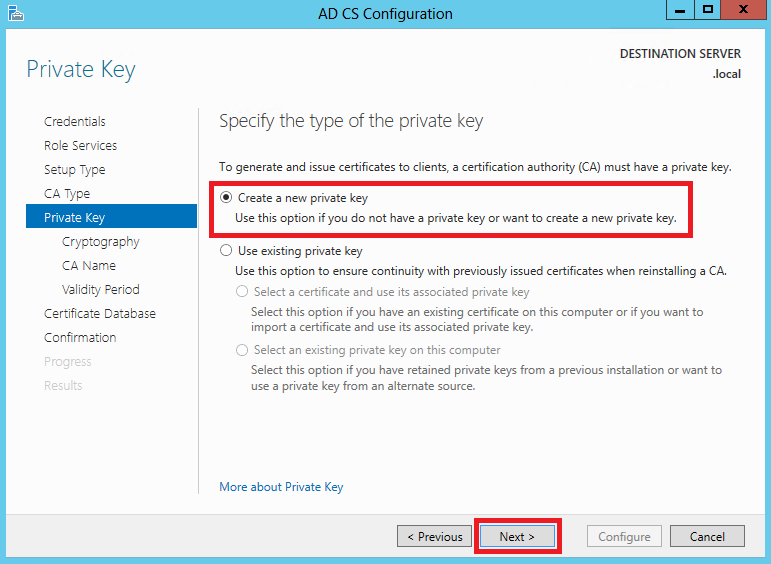Navigate to Setup Type page
Viewport: 771px width, 564px height.
coord(75,170)
